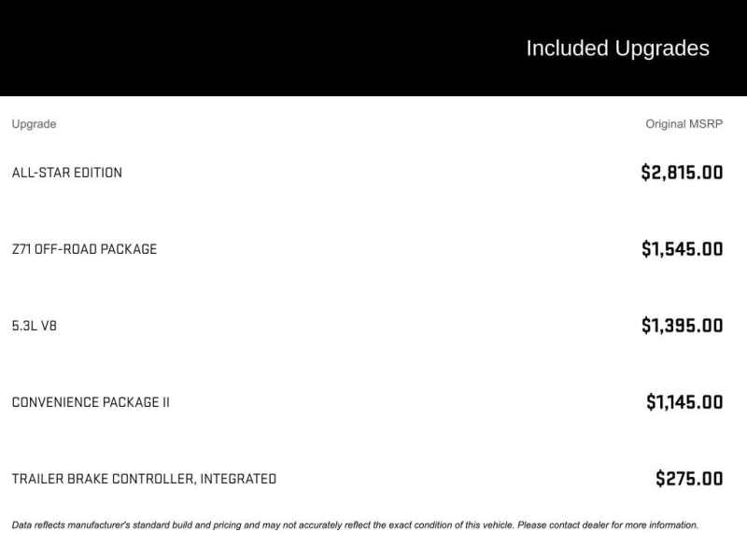Click the Included Upgrades heading
Viewport: 747px width, 560px height.
tap(617, 49)
